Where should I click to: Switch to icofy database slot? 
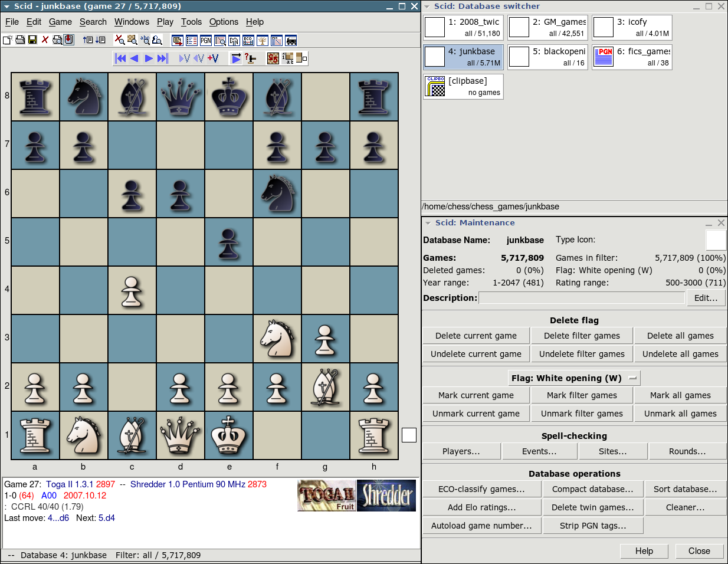[632, 28]
